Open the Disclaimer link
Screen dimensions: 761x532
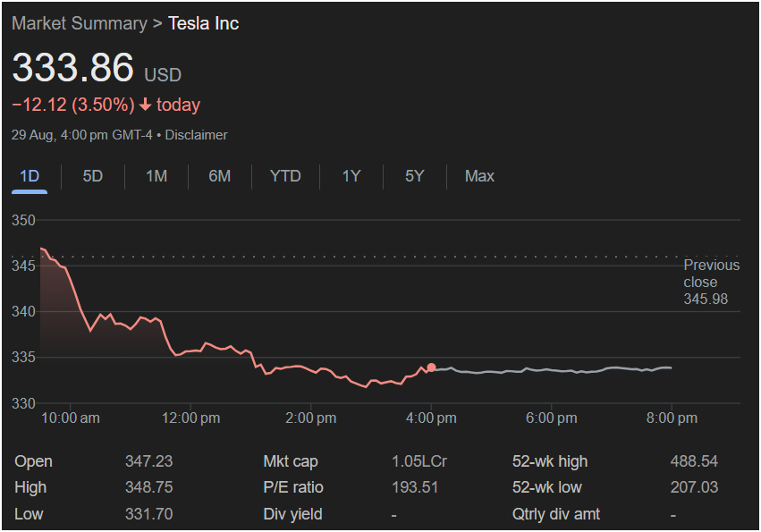click(x=196, y=135)
